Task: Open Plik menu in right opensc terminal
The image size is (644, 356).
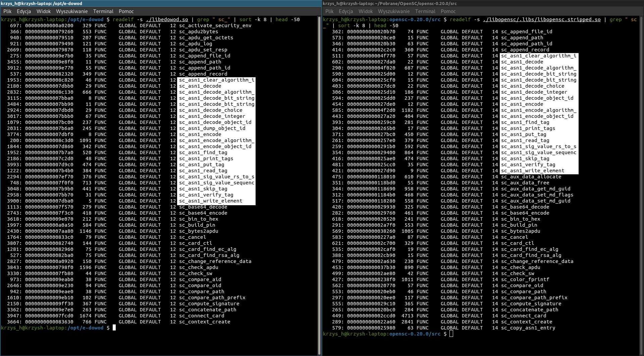Action: point(329,11)
